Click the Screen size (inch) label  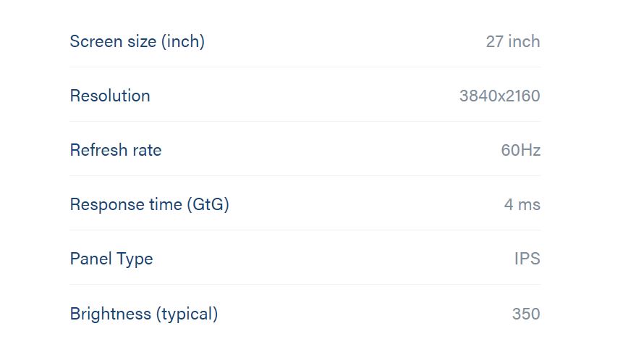tap(137, 41)
